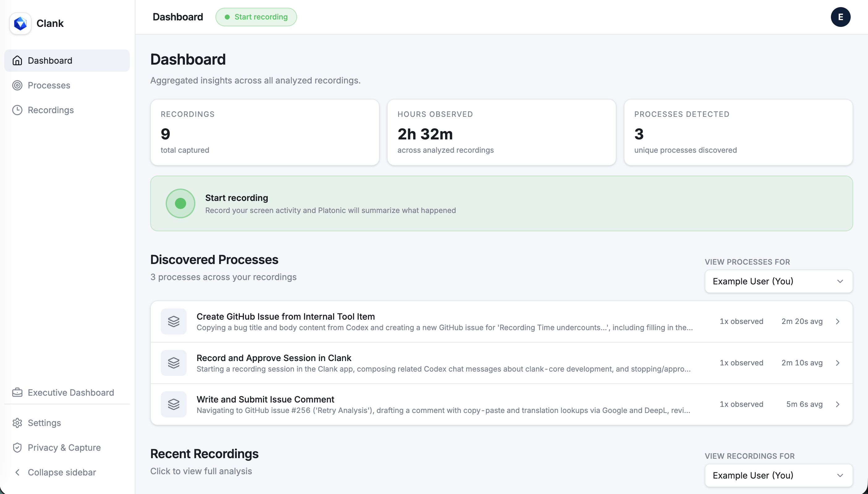Viewport: 868px width, 494px height.
Task: Open chevron for Create GitHub Issue process
Action: [x=837, y=321]
